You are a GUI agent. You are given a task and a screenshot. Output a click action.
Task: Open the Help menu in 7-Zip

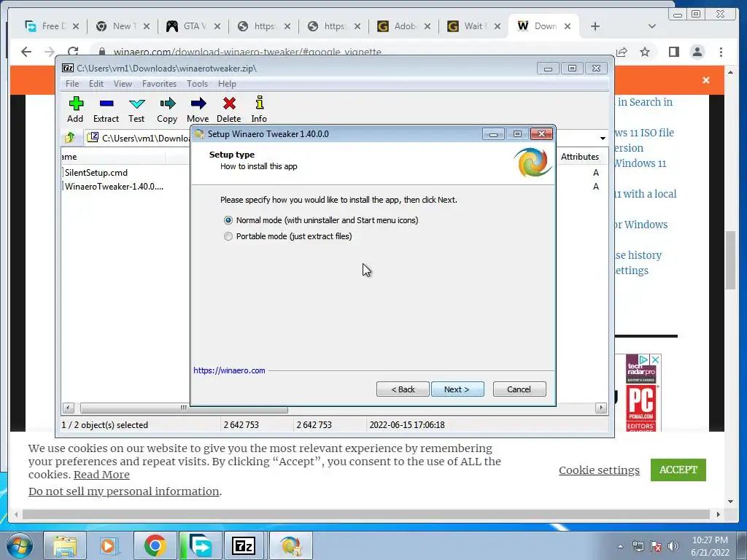(x=227, y=84)
